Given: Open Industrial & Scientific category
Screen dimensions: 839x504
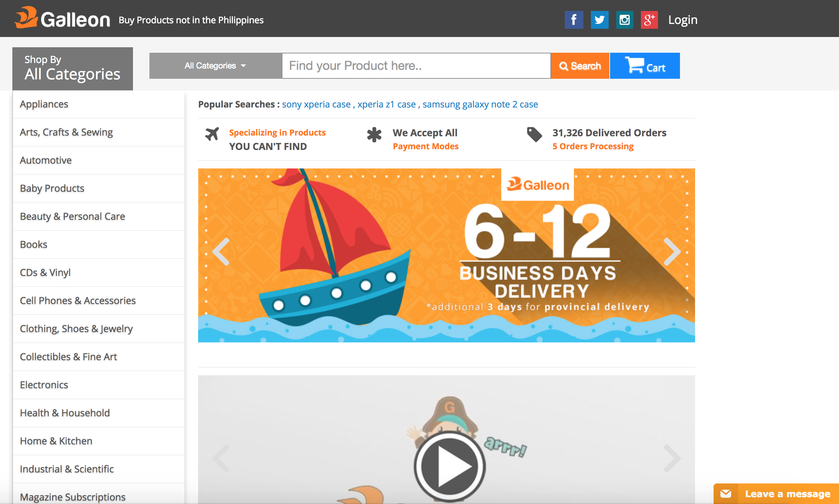Looking at the screenshot, I should point(99,469).
